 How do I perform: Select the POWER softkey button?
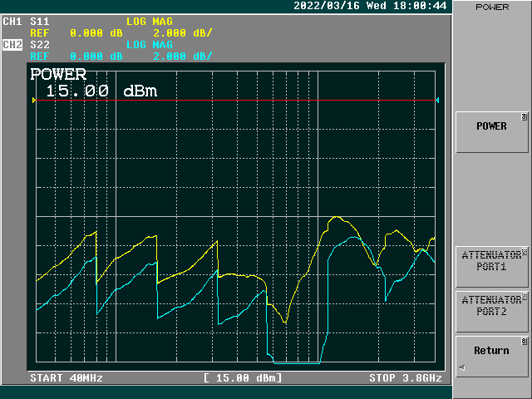click(491, 132)
